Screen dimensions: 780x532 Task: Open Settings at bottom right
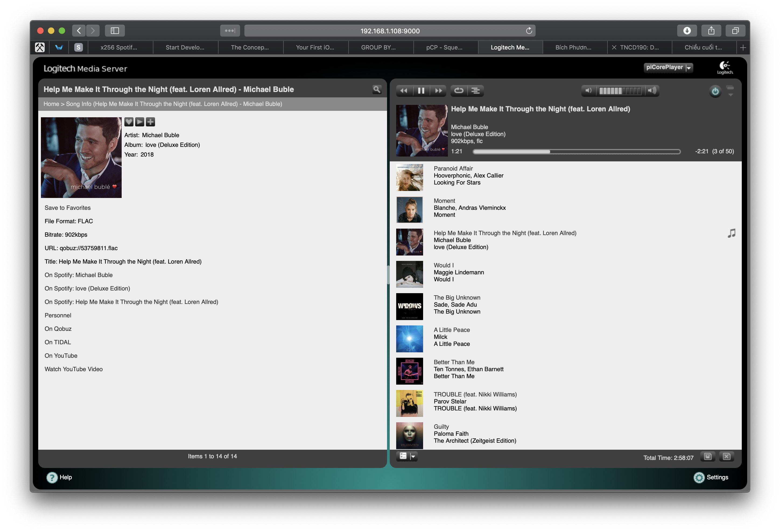[711, 477]
